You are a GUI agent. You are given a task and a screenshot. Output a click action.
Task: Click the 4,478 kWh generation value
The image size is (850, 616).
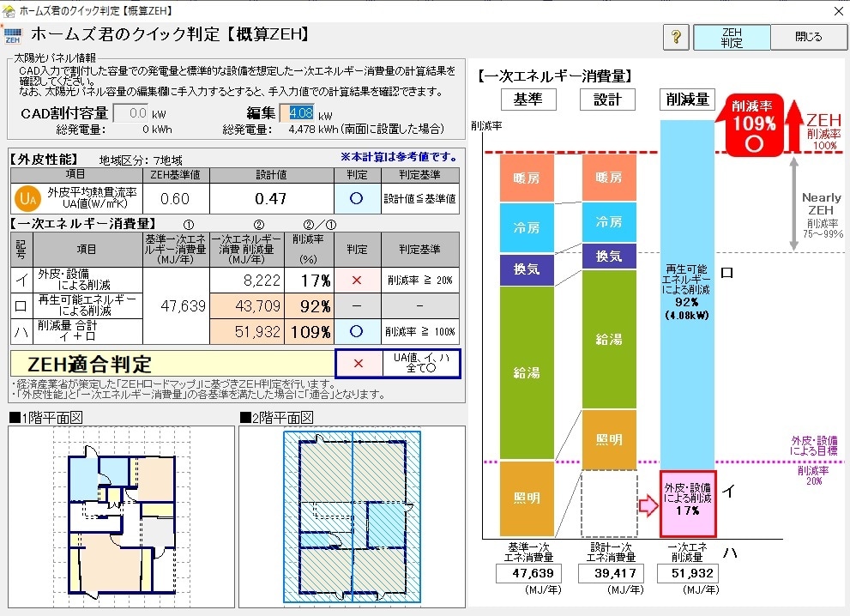coord(313,129)
